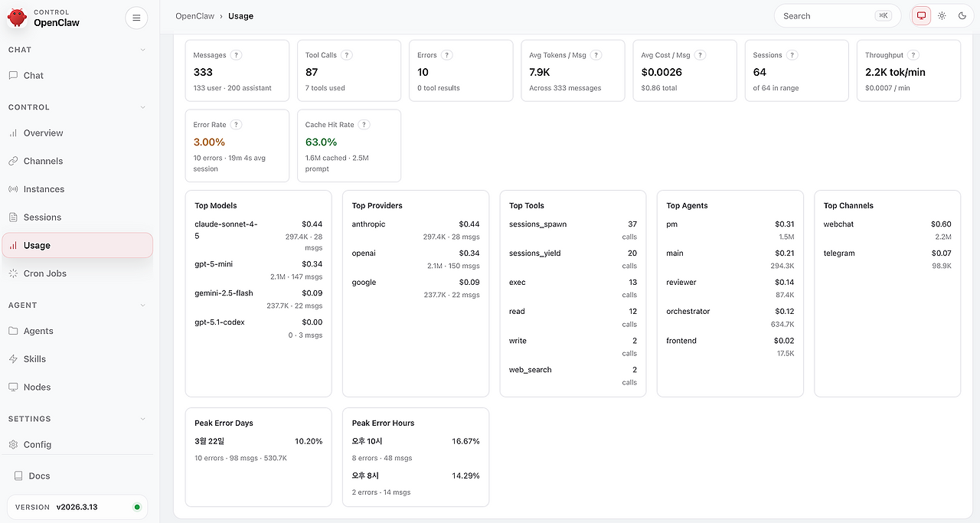Open help tooltip for Sessions card
This screenshot has width=980, height=523.
(792, 55)
